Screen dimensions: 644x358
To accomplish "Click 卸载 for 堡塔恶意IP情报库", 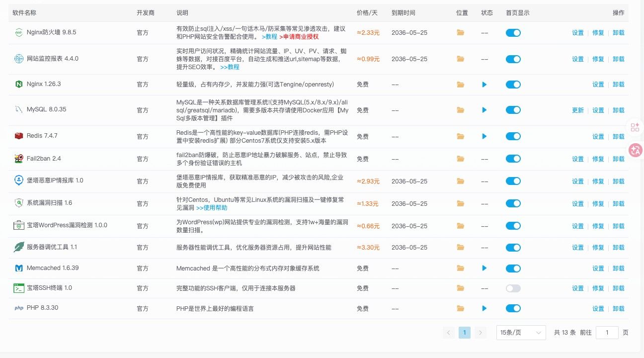I will [x=619, y=181].
